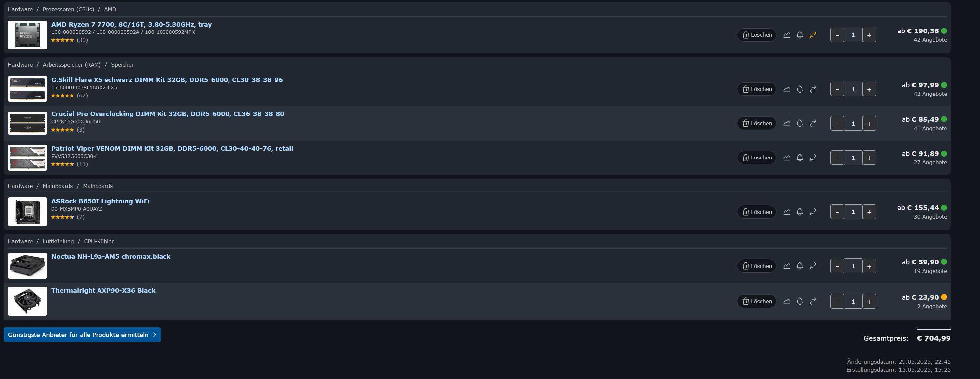Increase quantity of Noctua NH-L9a-AM5 cooler
Viewport: 980px width, 379px height.
[869, 266]
